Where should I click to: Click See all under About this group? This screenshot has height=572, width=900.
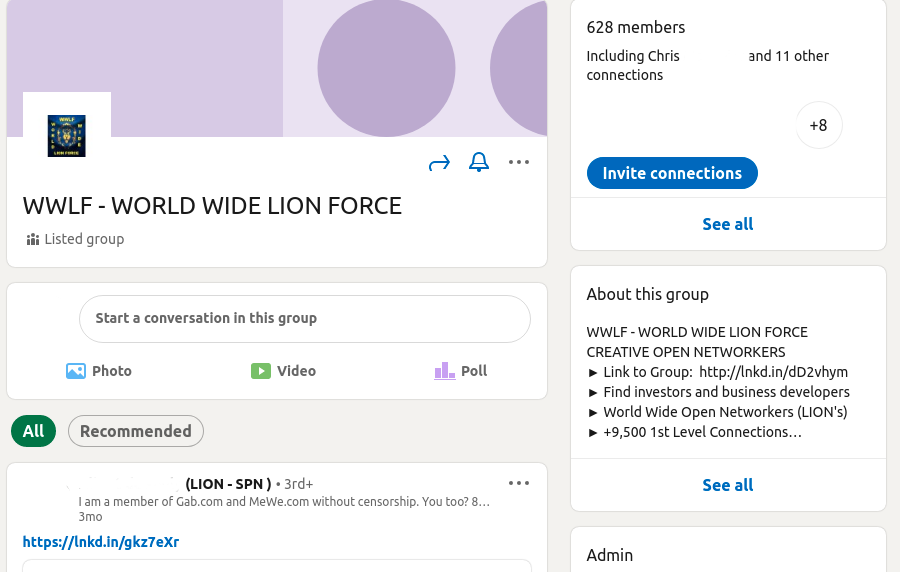[728, 485]
